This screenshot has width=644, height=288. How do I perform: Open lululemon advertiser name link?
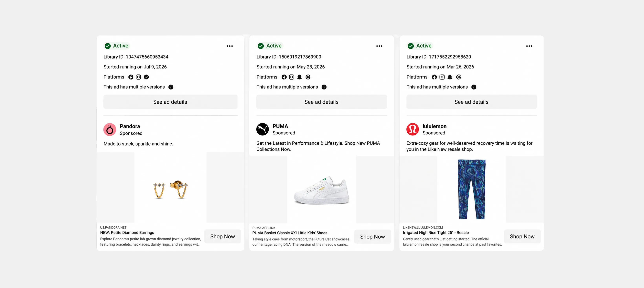[x=435, y=126]
